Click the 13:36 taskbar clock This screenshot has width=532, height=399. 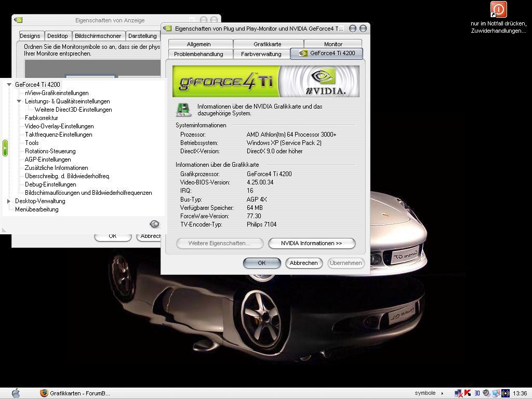(520, 394)
